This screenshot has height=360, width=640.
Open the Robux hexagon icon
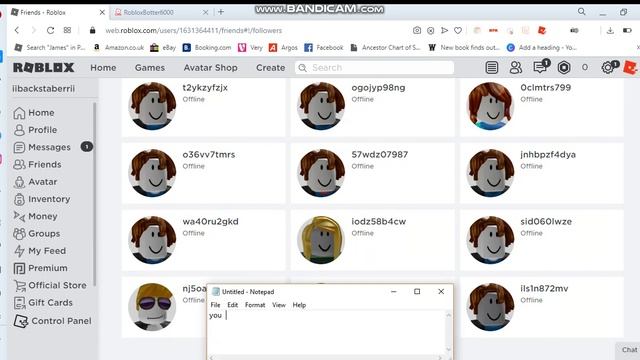pos(564,67)
